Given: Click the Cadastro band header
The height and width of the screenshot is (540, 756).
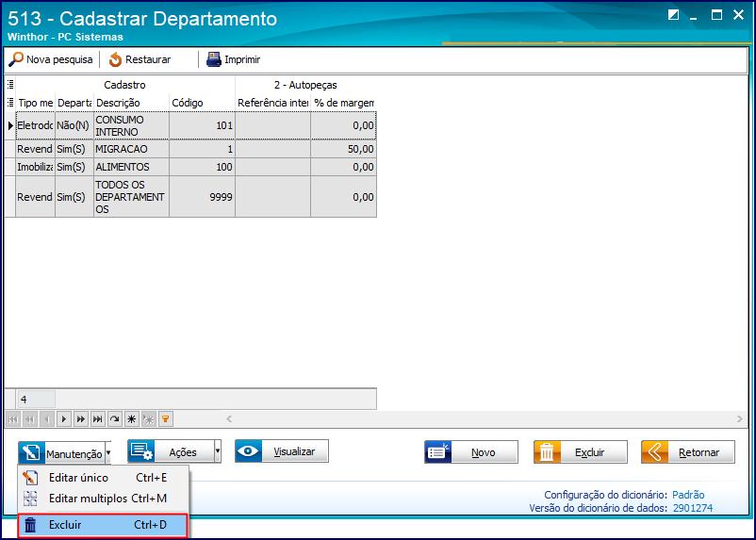Looking at the screenshot, I should pos(124,85).
